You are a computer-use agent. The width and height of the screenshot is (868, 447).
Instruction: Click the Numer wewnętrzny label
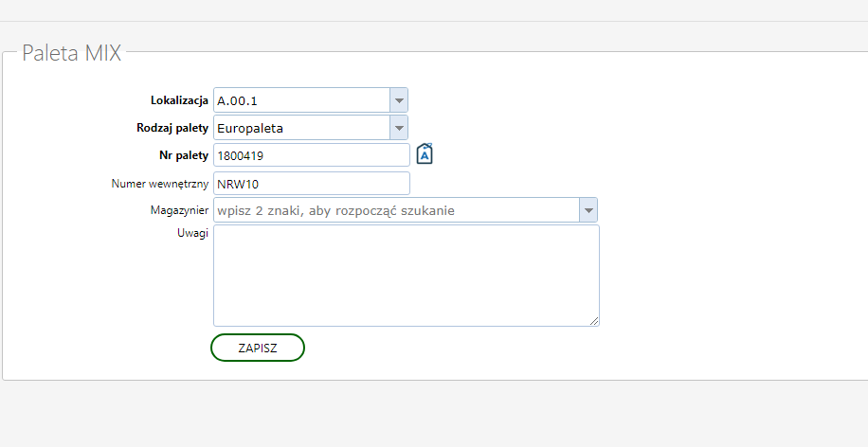click(x=160, y=184)
